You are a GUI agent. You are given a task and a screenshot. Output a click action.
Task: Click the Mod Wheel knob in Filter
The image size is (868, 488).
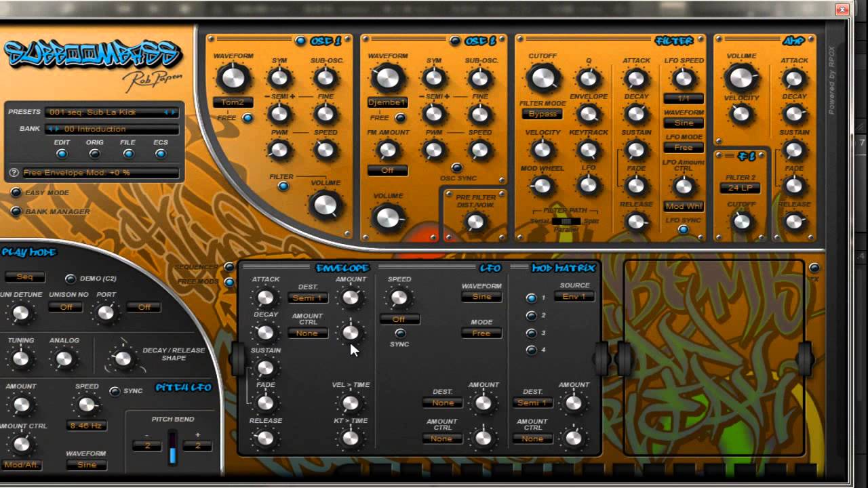[542, 185]
